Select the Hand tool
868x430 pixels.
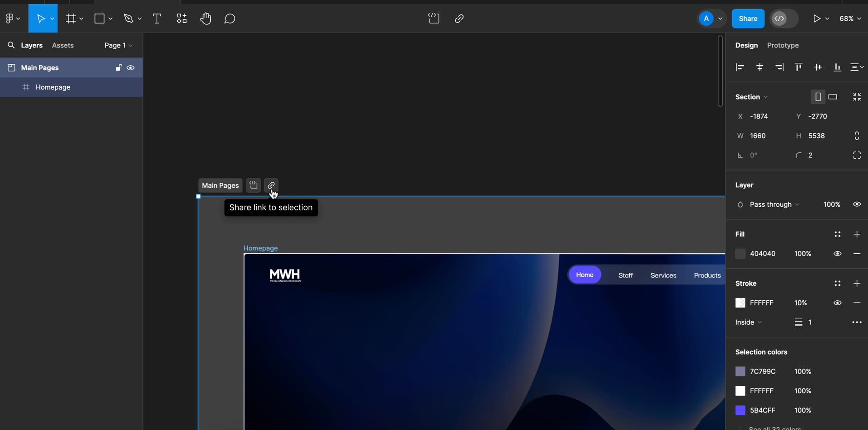(x=206, y=19)
